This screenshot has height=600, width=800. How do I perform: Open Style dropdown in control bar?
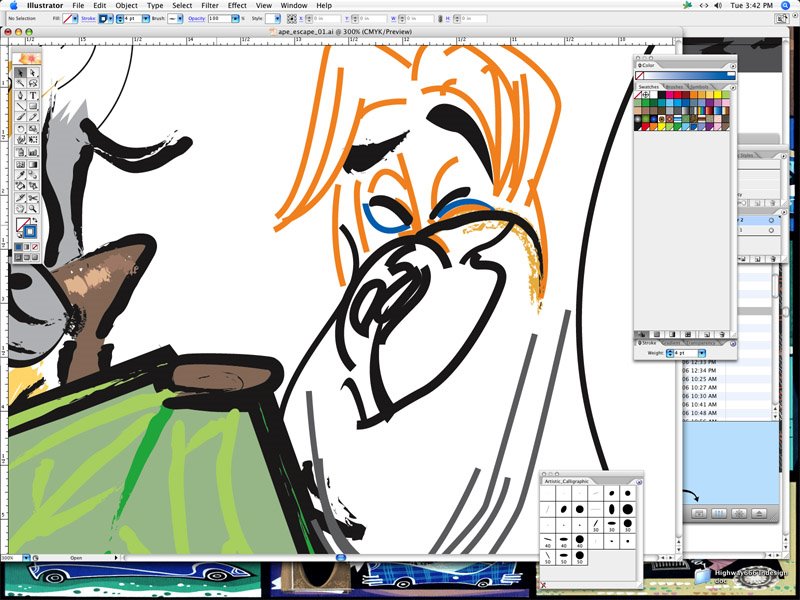pyautogui.click(x=277, y=18)
